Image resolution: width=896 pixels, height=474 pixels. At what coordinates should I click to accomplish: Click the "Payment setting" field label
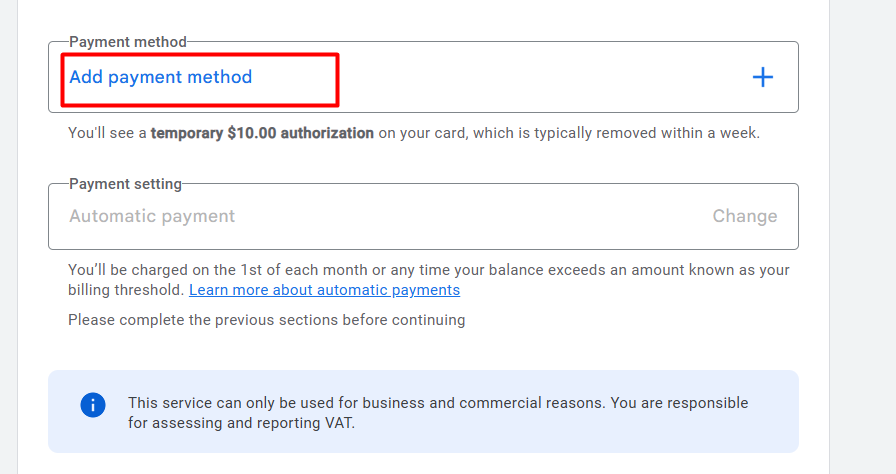[125, 184]
